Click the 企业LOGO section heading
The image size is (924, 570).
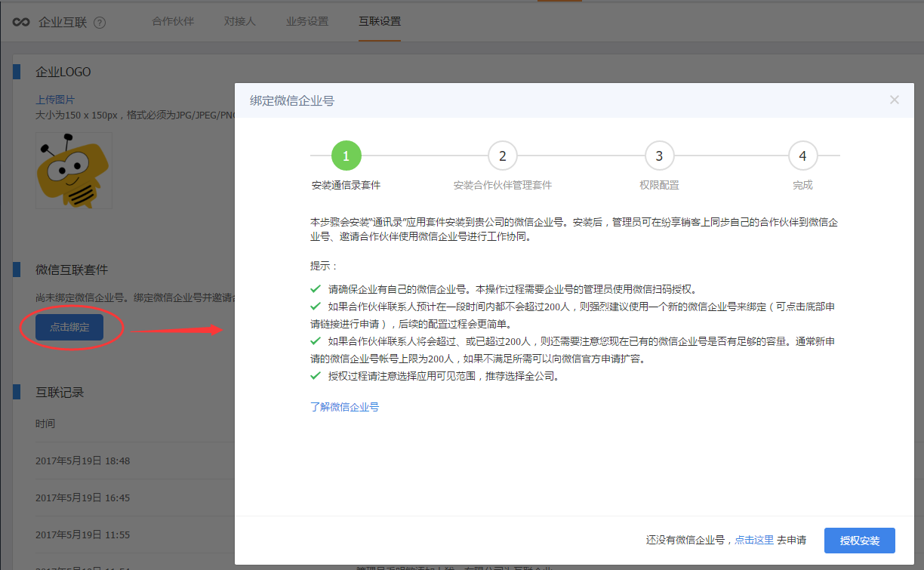coord(63,72)
